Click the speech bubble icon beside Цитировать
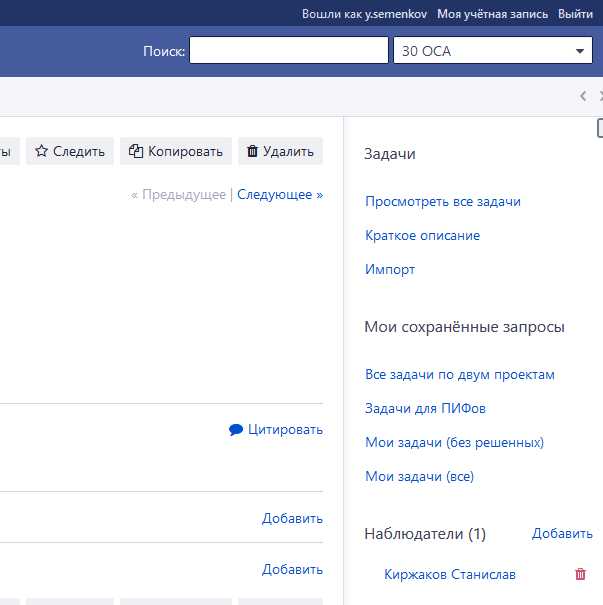 236,429
